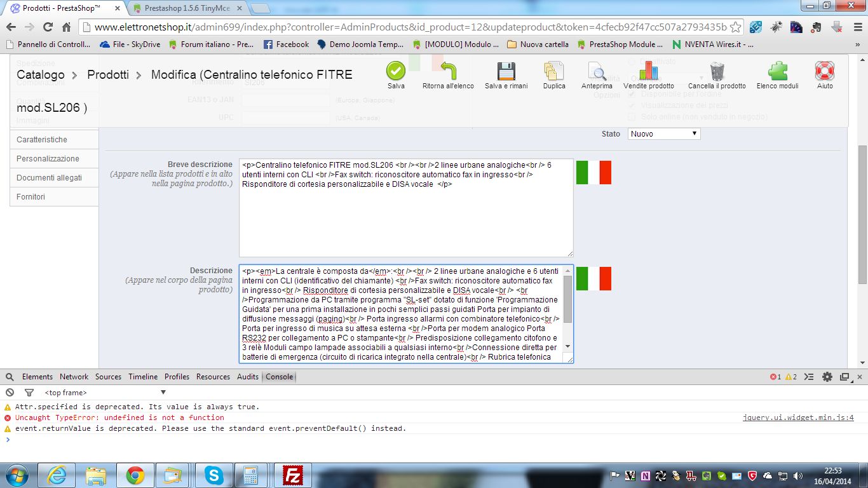This screenshot has width=868, height=488.
Task: Clear the console log with the ban icon
Action: [10, 393]
